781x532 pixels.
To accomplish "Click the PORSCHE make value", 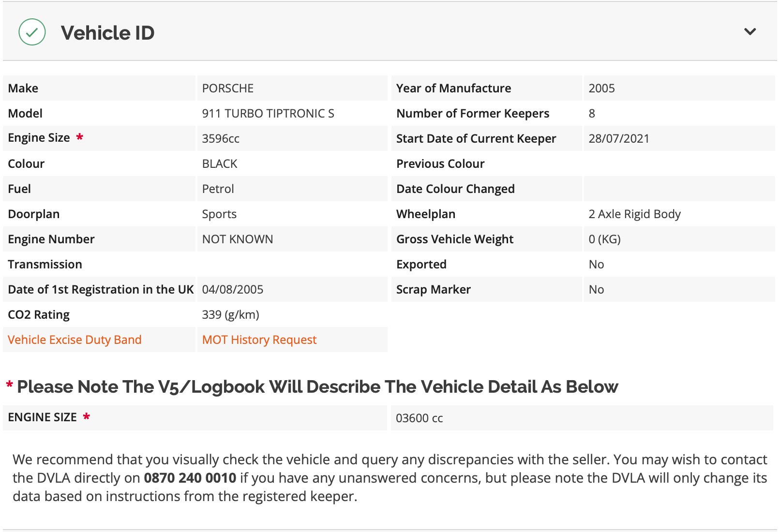I will point(227,88).
